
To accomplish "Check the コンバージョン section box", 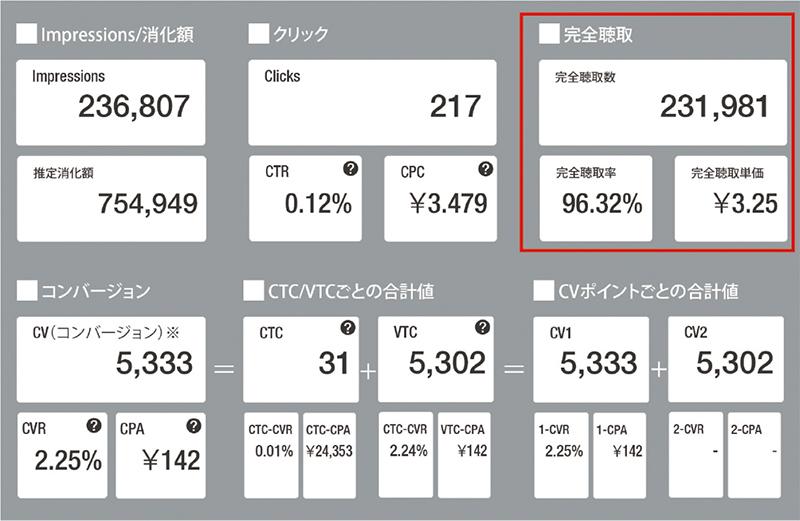I will pyautogui.click(x=26, y=292).
